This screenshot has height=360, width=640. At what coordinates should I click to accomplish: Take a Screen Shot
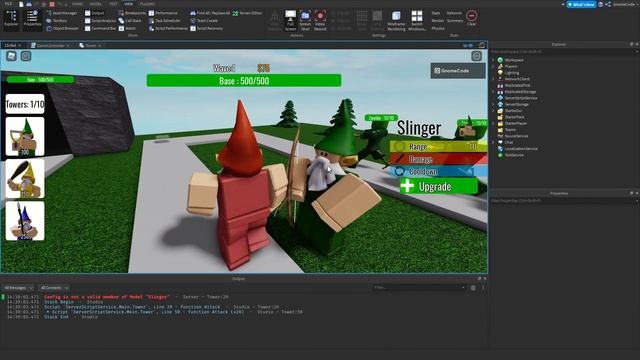click(x=305, y=20)
